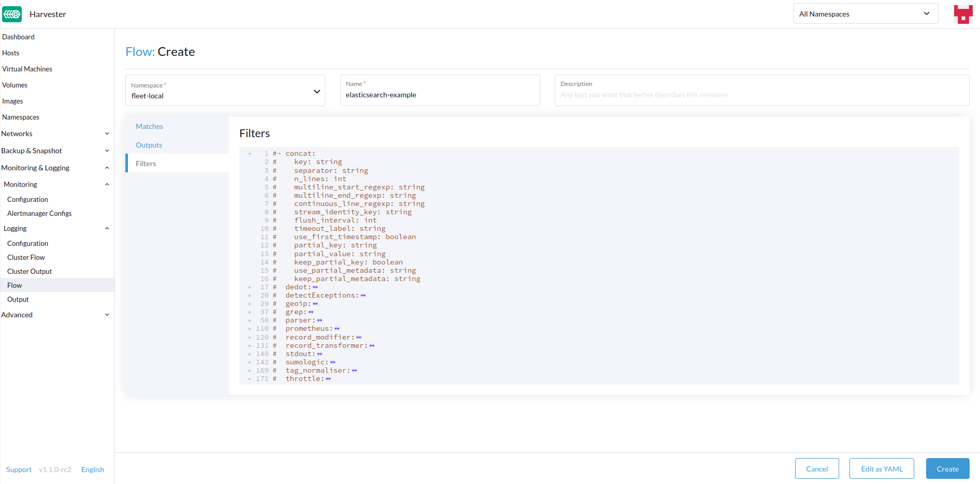
Task: Click the Harvester logo icon in the header
Action: [11, 13]
